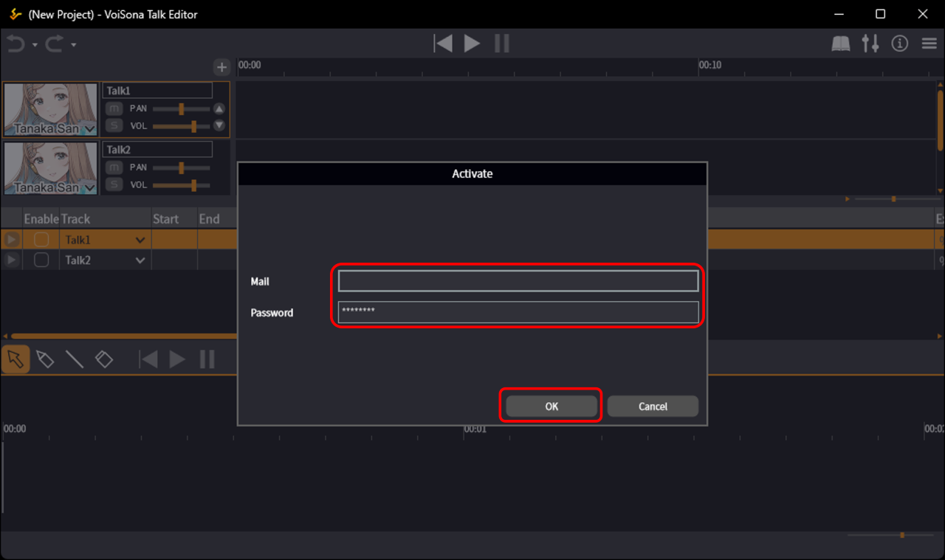Open the Talk2 track dropdown in list
Viewport: 945px width, 560px height.
pyautogui.click(x=140, y=260)
